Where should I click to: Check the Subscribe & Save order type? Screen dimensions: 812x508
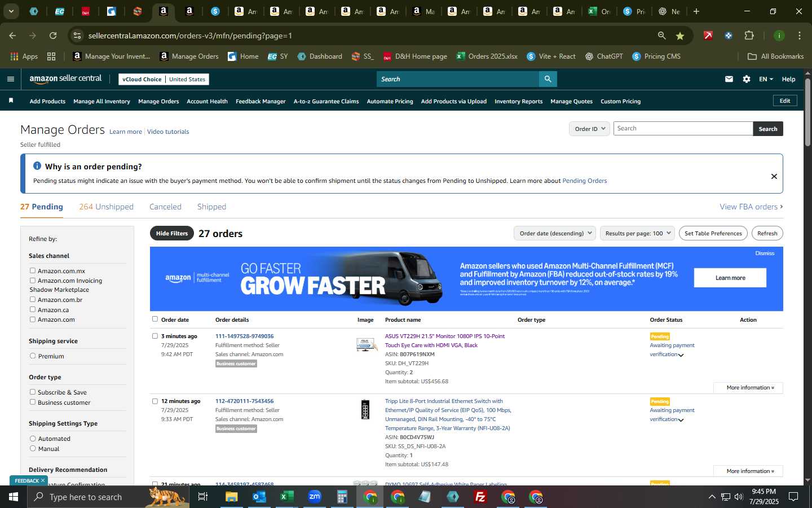pyautogui.click(x=33, y=392)
